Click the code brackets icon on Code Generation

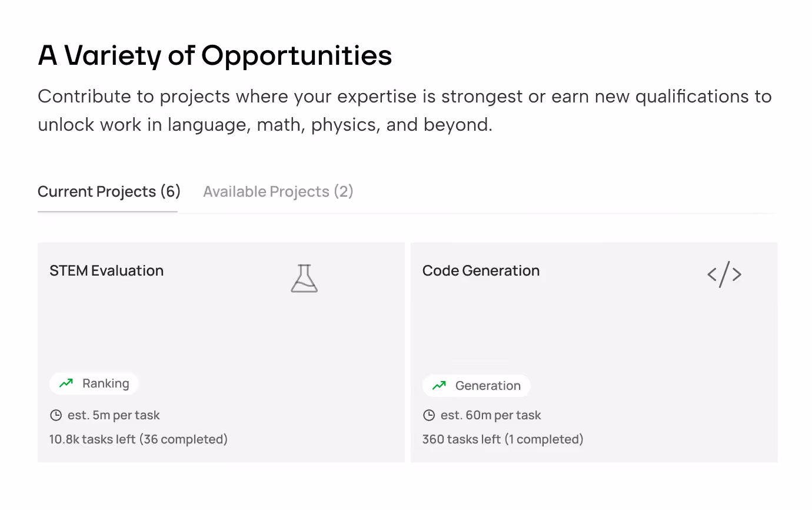(724, 274)
